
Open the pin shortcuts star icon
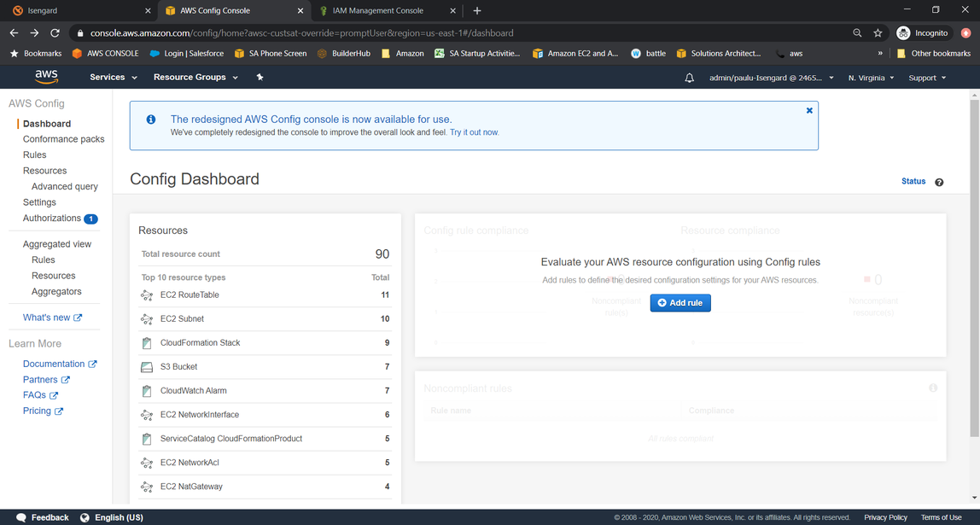coord(260,77)
